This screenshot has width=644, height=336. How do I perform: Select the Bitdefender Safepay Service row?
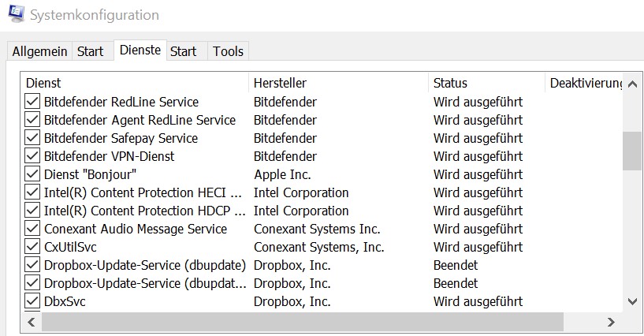(x=121, y=138)
